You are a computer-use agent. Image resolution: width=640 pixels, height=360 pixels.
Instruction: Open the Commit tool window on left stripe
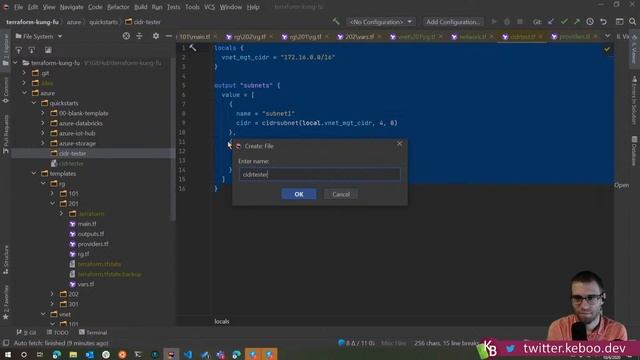tap(5, 90)
